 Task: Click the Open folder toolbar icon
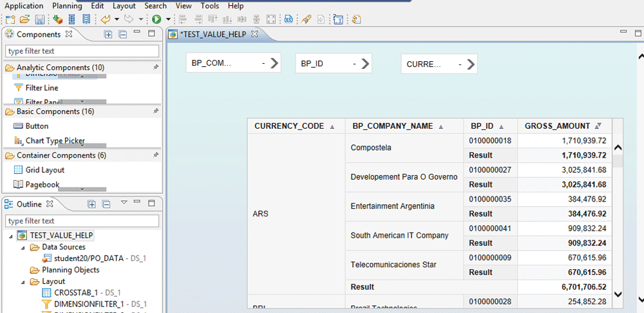point(24,19)
